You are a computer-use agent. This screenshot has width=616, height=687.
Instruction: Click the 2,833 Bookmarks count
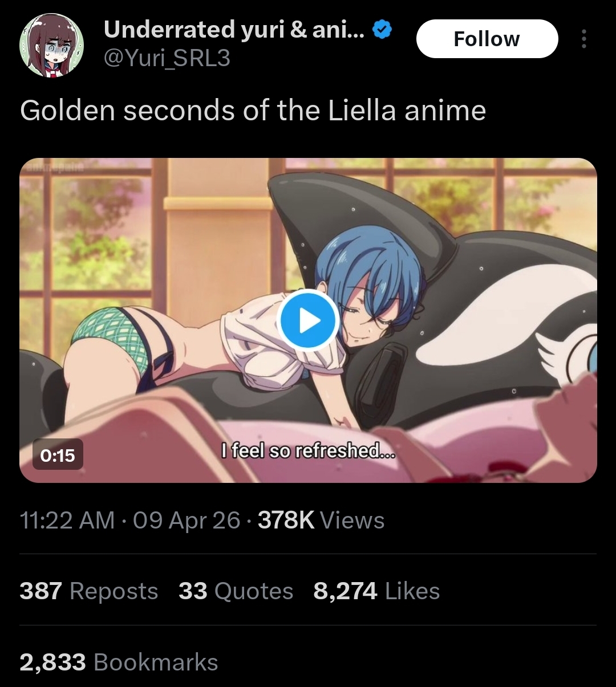click(x=119, y=662)
